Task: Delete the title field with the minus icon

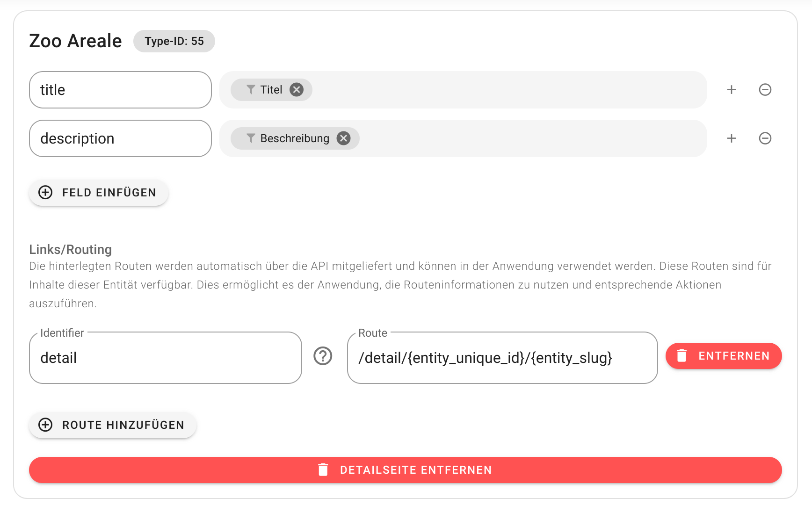Action: tap(765, 89)
